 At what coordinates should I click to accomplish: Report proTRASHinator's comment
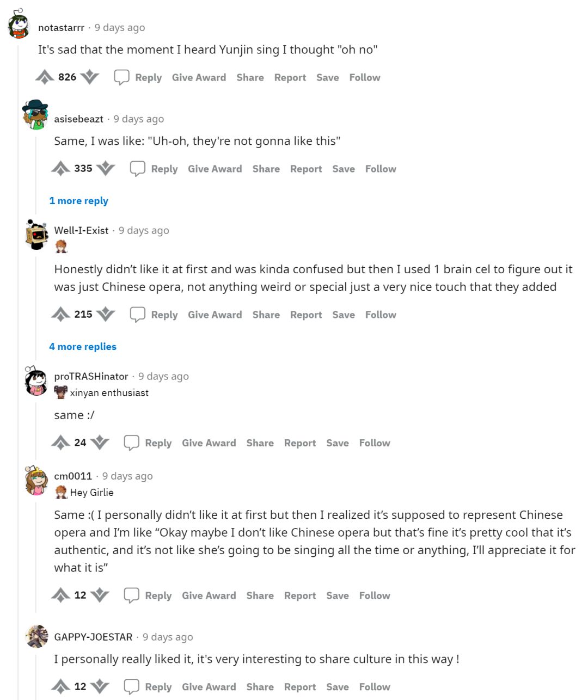pos(300,443)
